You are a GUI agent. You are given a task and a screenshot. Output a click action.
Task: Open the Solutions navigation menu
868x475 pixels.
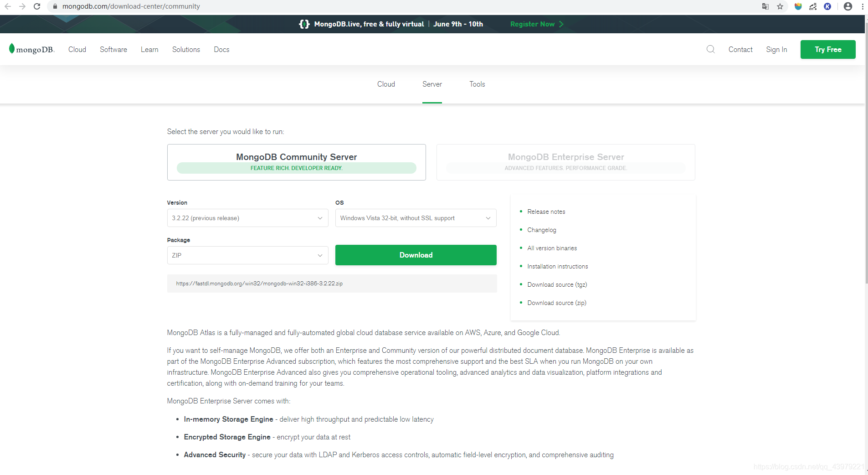click(186, 49)
